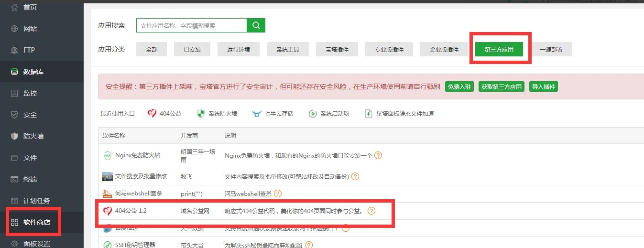644x248 pixels.
Task: Click the 面板设置 gear icon in the sidebar
Action: pos(14,243)
